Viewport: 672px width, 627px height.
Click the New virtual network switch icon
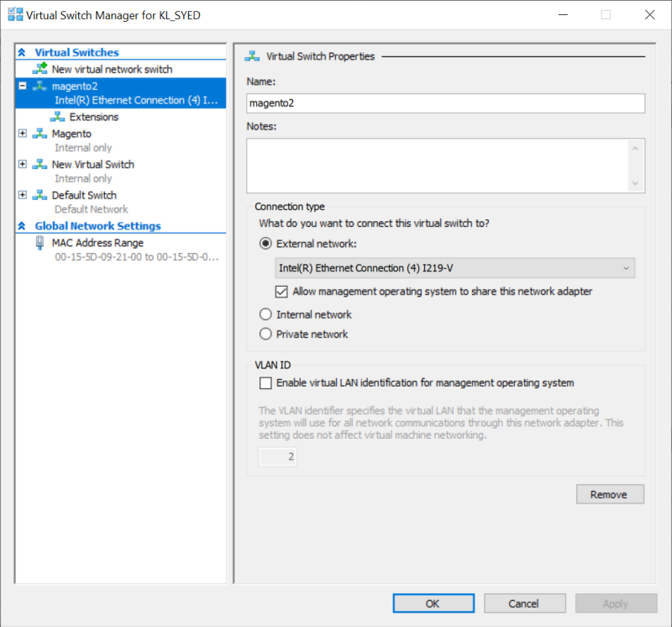39,69
